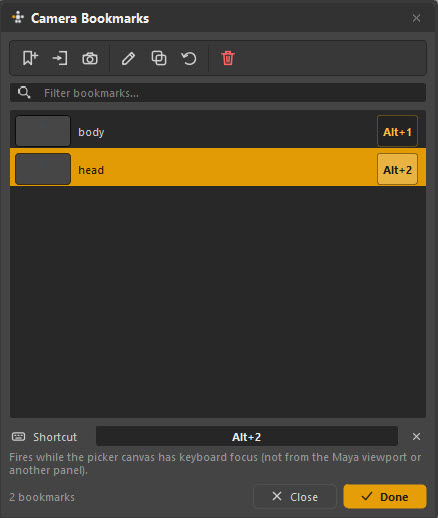This screenshot has height=518, width=438.
Task: Click the camera snapshot icon
Action: click(90, 58)
